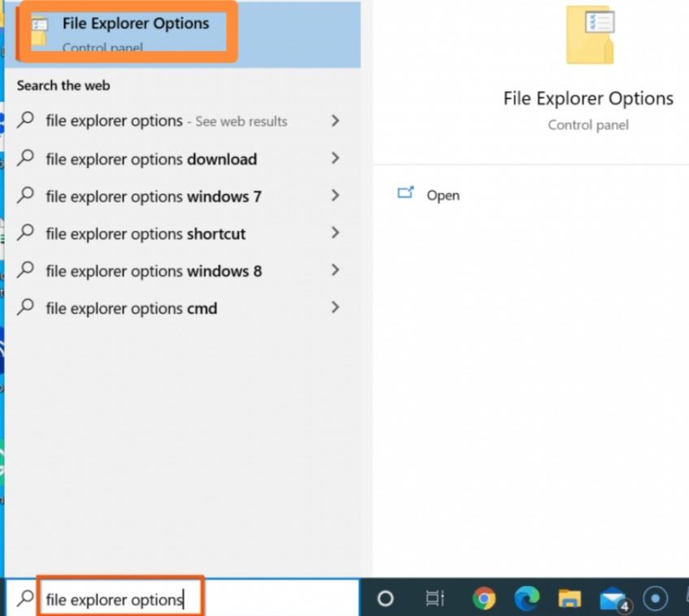This screenshot has width=689, height=616.
Task: Expand the chevron beside 'options windows 8'
Action: coord(336,270)
